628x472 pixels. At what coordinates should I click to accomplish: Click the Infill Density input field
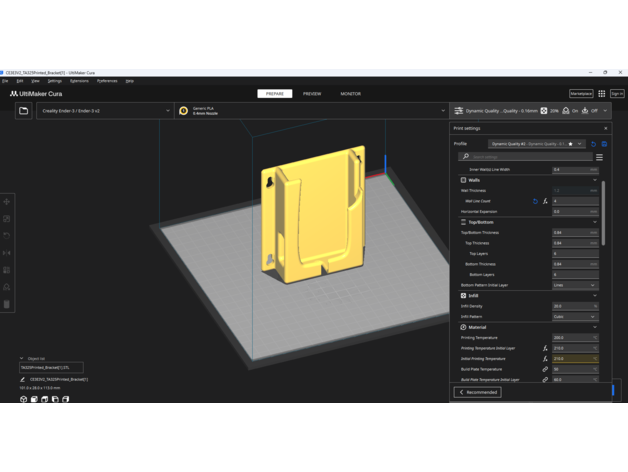click(571, 306)
